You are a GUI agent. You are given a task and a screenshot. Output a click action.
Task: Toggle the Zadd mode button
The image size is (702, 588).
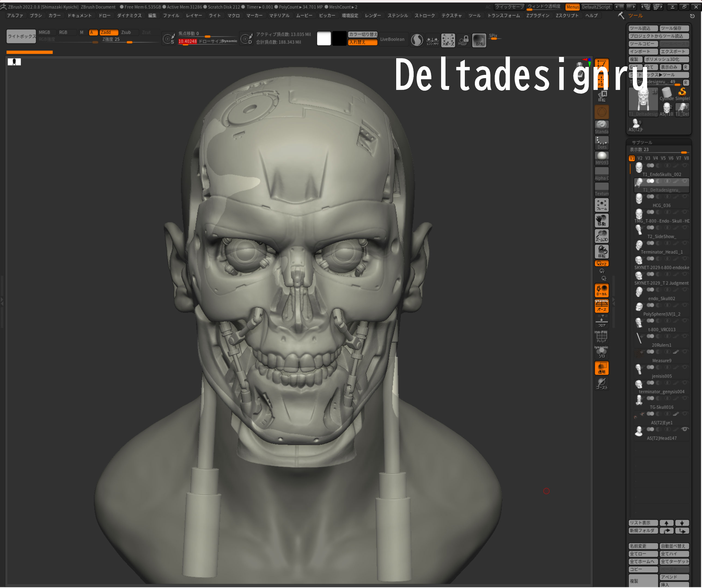click(x=109, y=32)
